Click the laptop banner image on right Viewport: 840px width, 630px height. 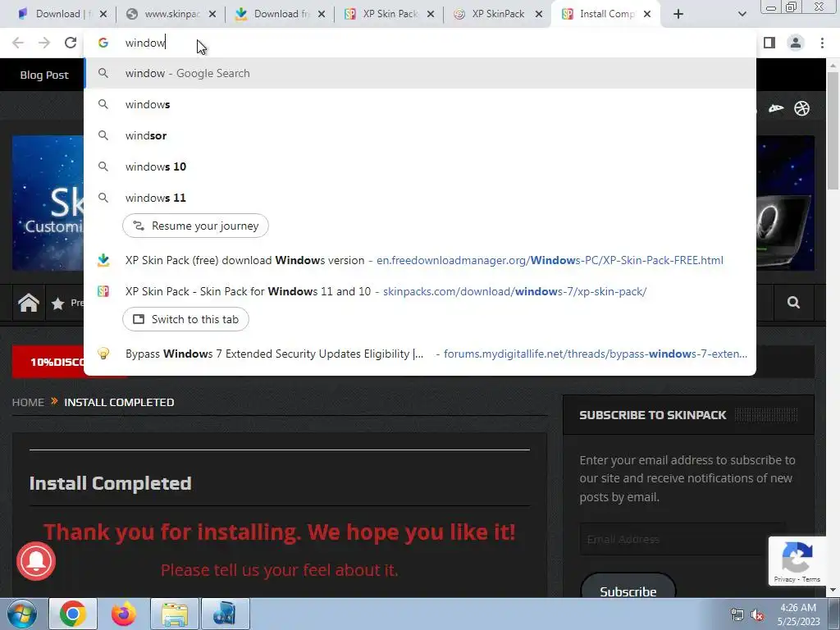click(785, 203)
